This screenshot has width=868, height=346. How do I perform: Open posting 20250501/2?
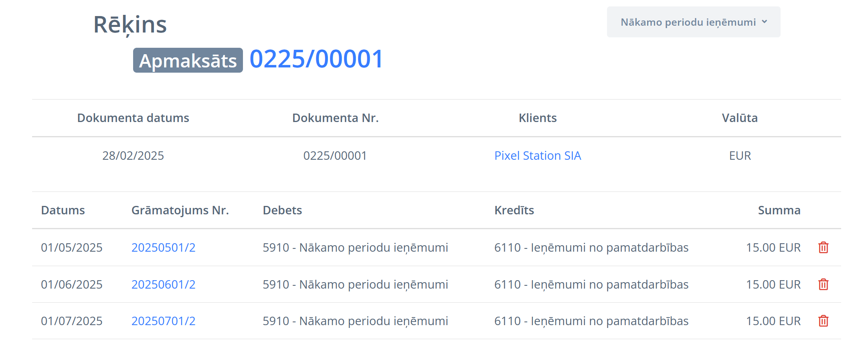[x=163, y=248]
